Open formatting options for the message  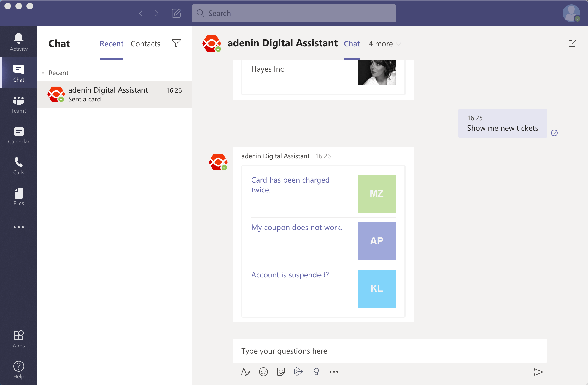[246, 372]
